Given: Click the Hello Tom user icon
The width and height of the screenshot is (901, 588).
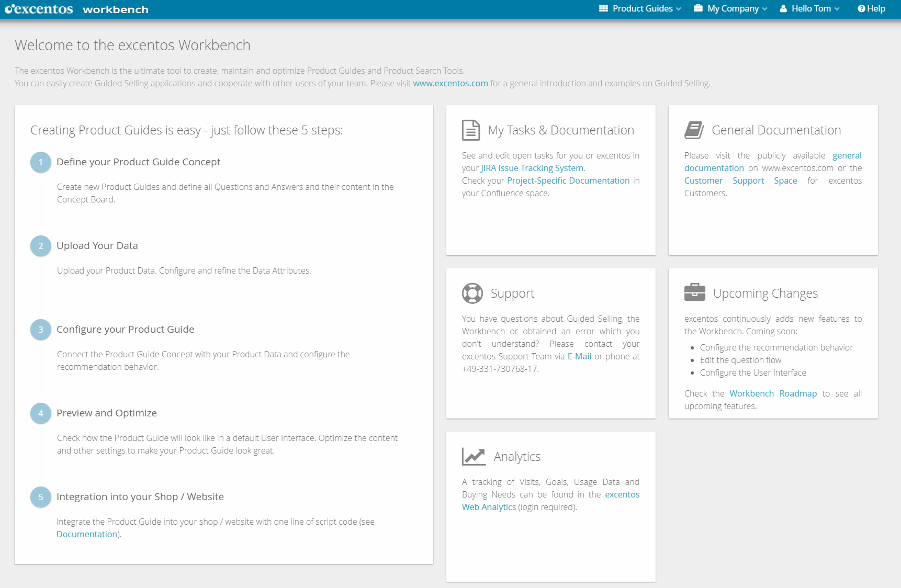Looking at the screenshot, I should 783,8.
